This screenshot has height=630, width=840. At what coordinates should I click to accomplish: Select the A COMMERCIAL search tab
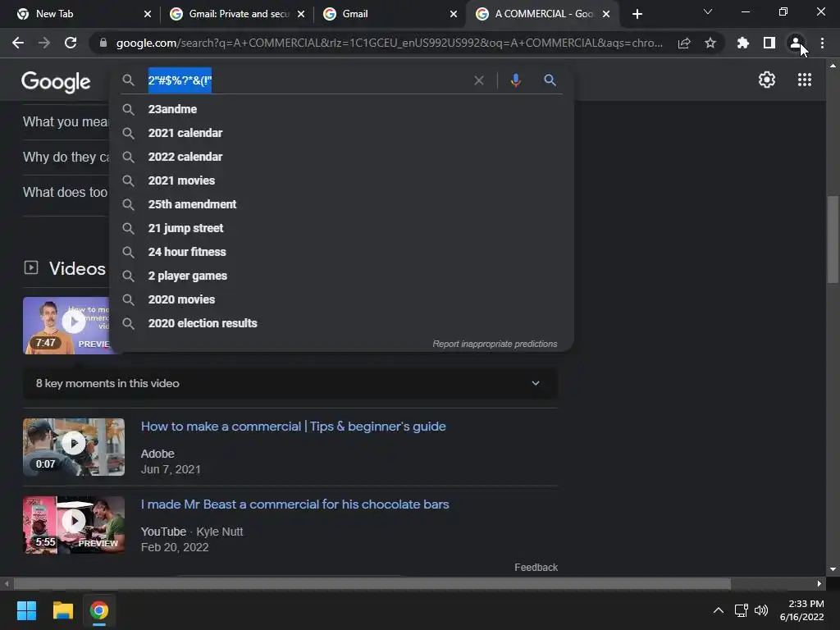pos(543,14)
